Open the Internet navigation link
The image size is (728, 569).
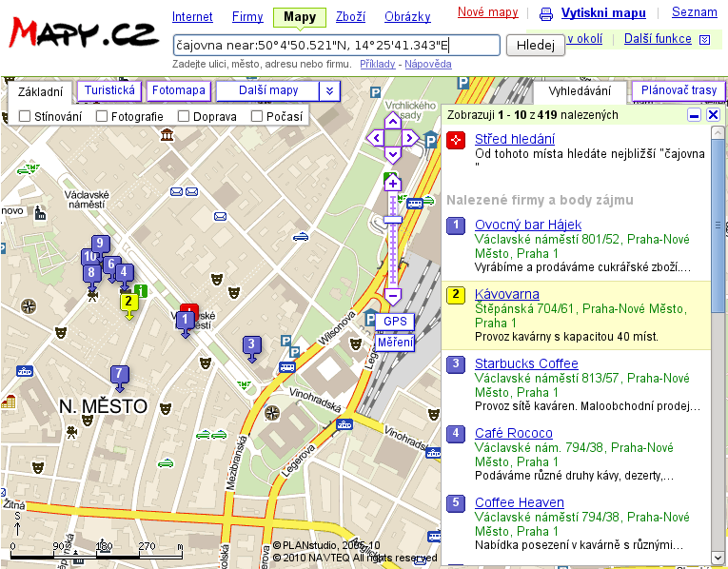pyautogui.click(x=192, y=17)
